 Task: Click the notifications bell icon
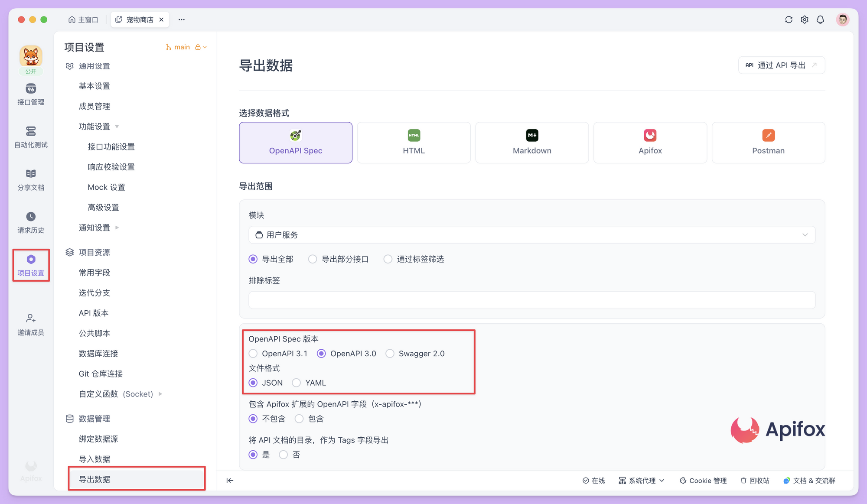(820, 20)
